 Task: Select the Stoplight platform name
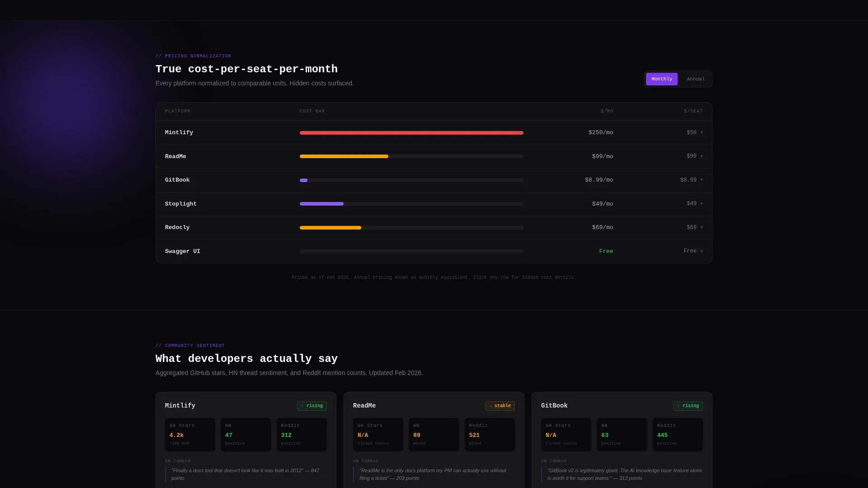(x=181, y=204)
